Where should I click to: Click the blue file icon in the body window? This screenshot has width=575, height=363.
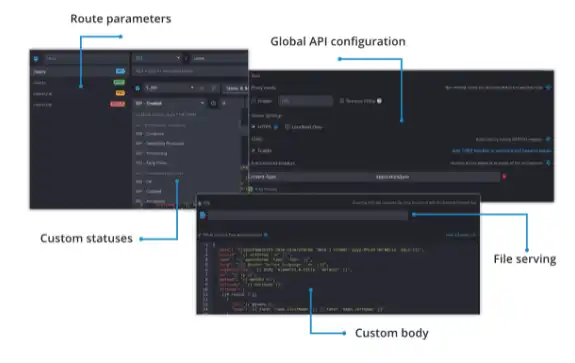(203, 215)
